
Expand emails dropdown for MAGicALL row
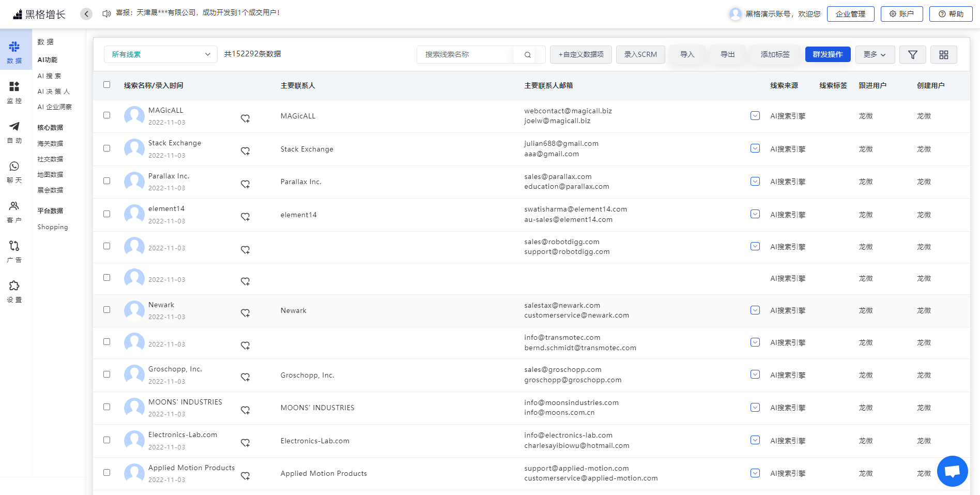755,116
